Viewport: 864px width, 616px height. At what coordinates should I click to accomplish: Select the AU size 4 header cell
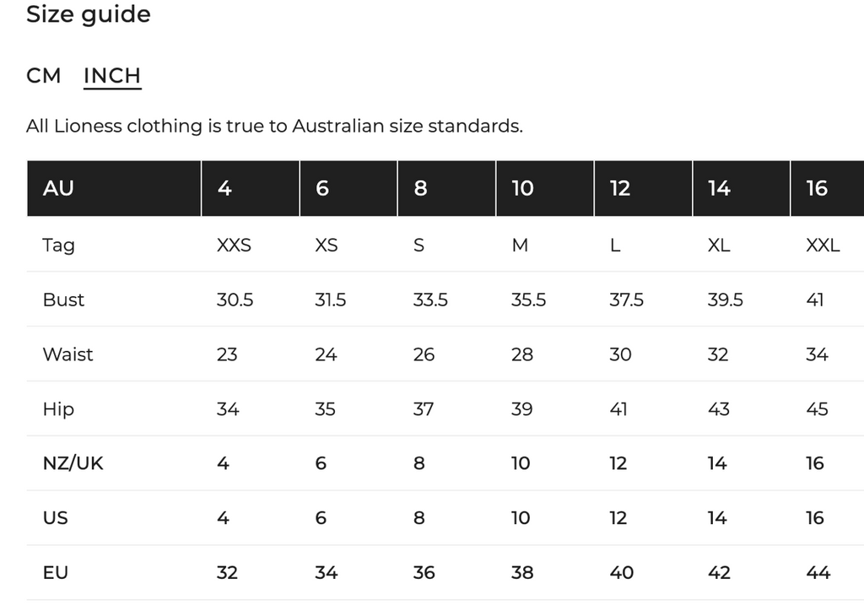click(251, 188)
